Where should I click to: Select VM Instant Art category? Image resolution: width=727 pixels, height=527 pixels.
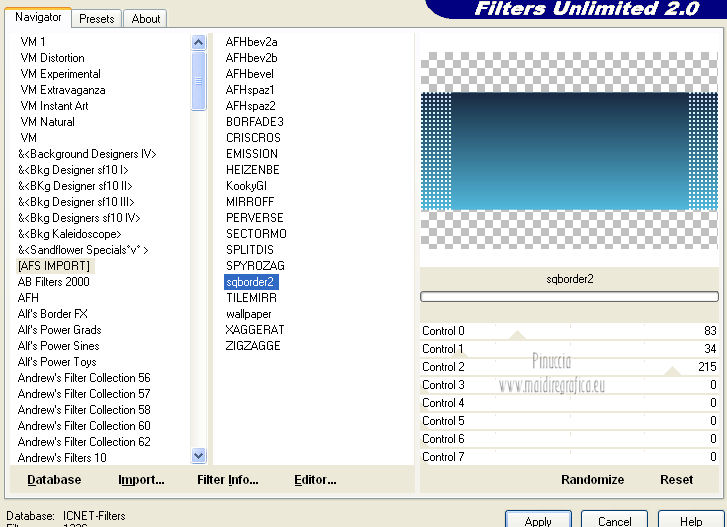click(54, 106)
